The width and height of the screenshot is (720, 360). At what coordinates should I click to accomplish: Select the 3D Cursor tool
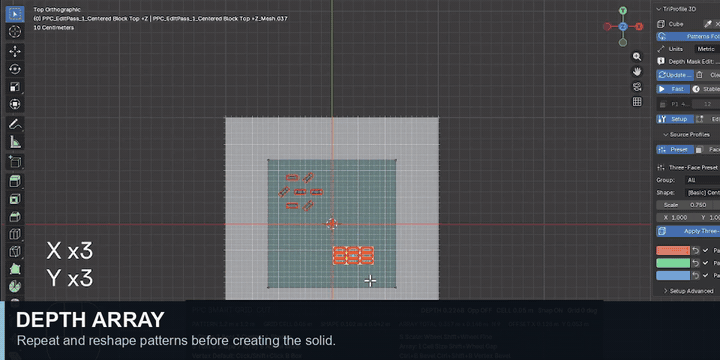tap(15, 32)
